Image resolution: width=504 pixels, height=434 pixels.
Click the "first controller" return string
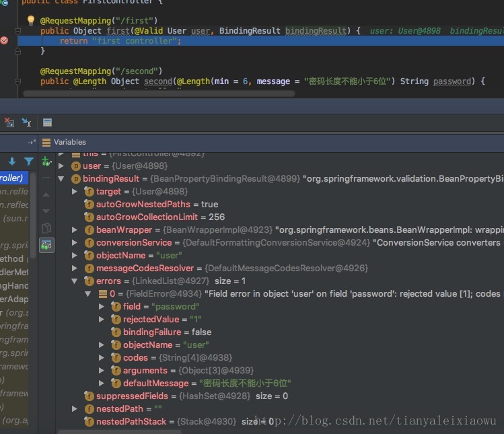[x=135, y=41]
